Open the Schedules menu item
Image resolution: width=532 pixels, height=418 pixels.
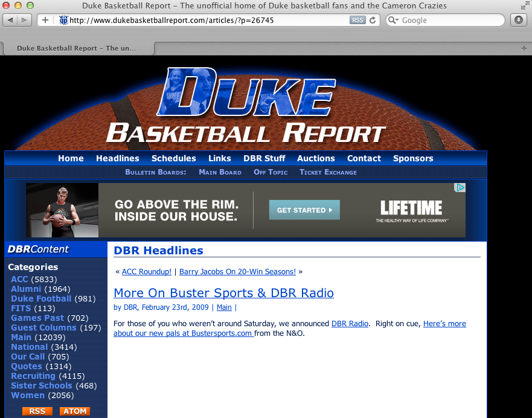[174, 158]
